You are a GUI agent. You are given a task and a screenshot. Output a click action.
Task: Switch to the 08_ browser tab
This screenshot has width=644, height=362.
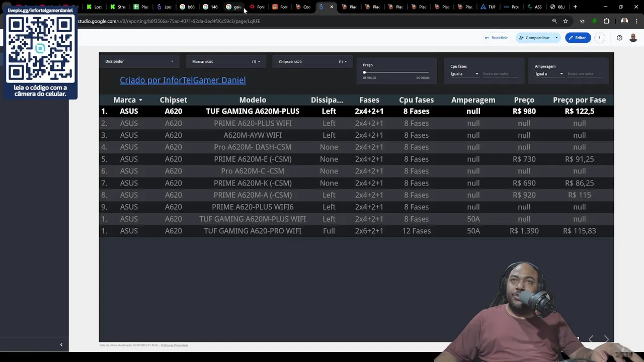pyautogui.click(x=558, y=7)
